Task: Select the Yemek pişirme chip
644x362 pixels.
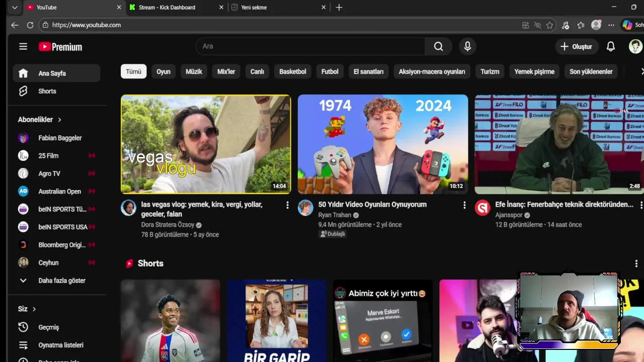Action: 534,71
